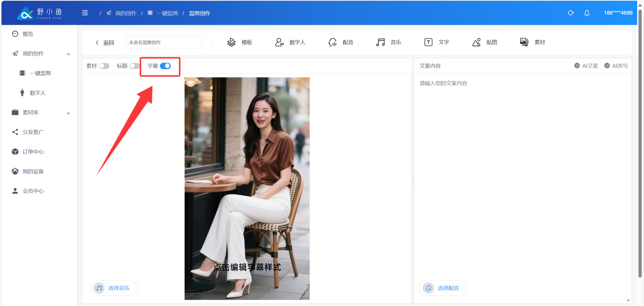Viewport: 644px width, 306px height.
Task: Go to 会员中心 in the sidebar
Action: click(33, 191)
